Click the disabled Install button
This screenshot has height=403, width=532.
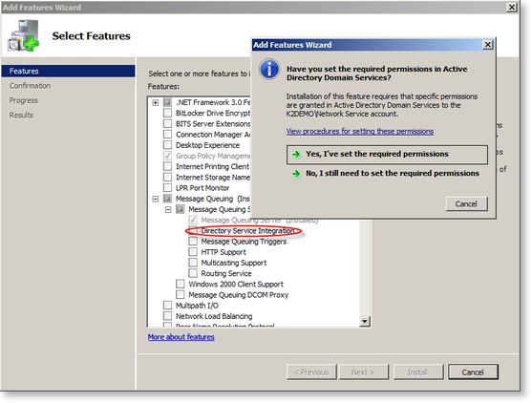pos(418,372)
